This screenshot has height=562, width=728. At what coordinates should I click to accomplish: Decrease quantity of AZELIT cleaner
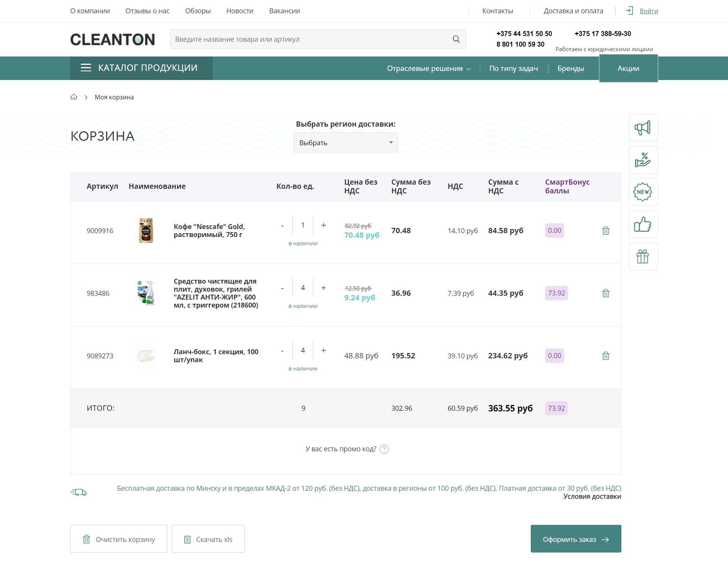282,288
